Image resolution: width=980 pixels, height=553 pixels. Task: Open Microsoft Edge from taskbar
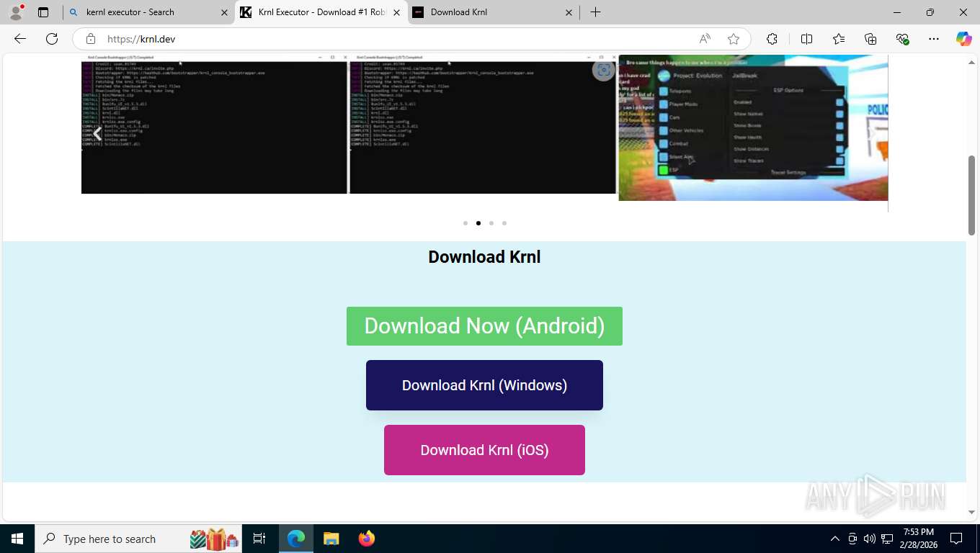pos(296,539)
